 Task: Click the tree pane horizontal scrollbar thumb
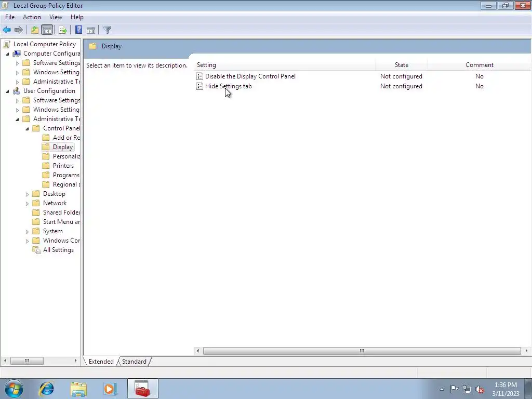[27, 361]
